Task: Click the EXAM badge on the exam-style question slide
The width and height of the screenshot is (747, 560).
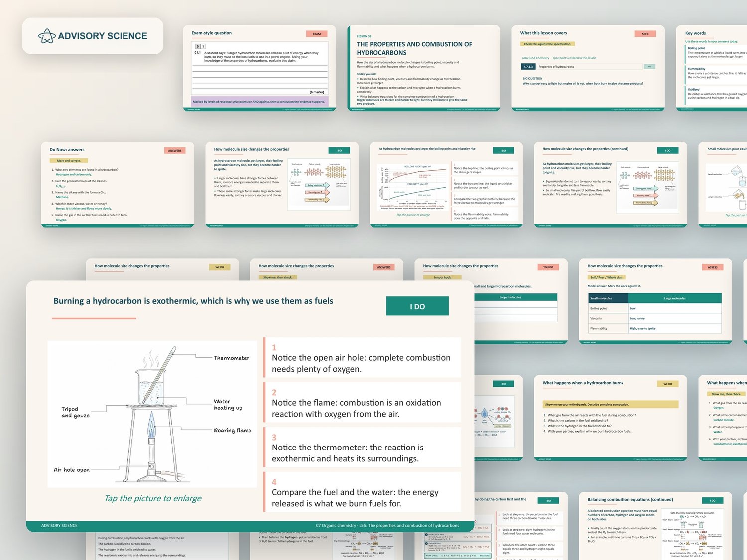Action: pos(317,34)
